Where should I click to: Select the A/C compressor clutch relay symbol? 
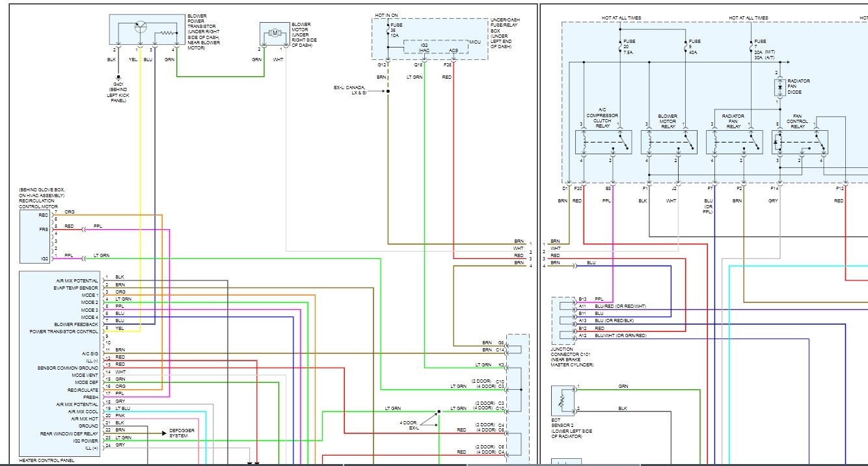(604, 142)
